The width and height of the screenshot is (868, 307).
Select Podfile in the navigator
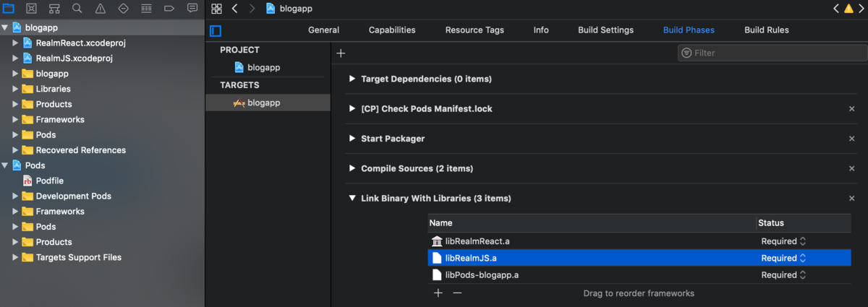(50, 181)
